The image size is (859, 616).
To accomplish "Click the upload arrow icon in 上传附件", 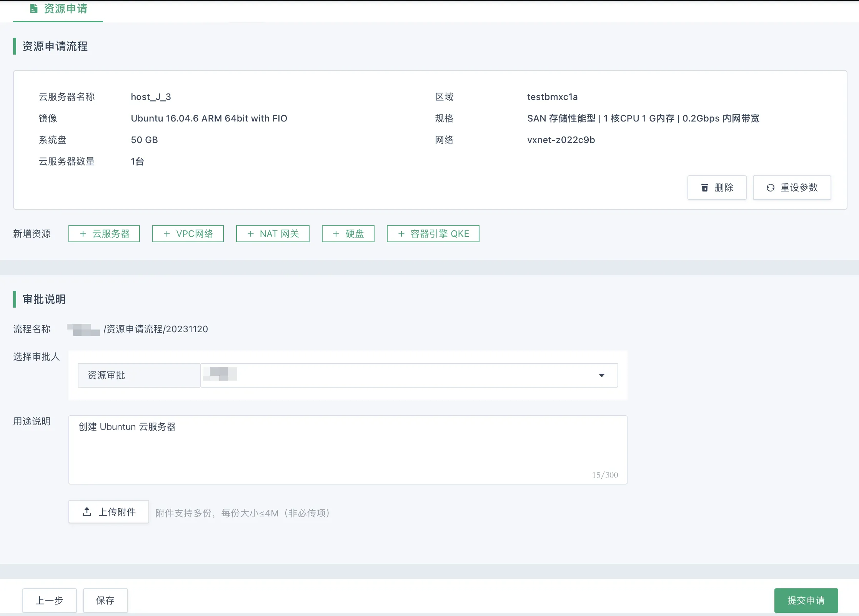I will pyautogui.click(x=87, y=512).
